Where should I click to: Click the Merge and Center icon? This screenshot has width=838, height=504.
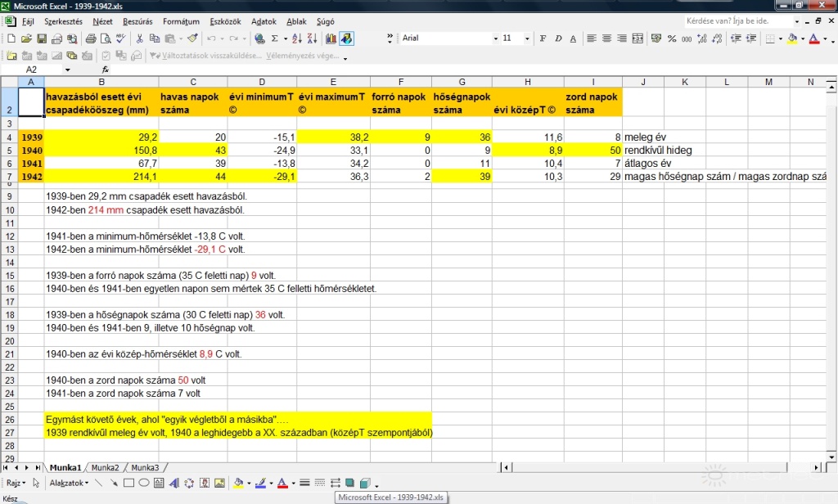point(639,38)
